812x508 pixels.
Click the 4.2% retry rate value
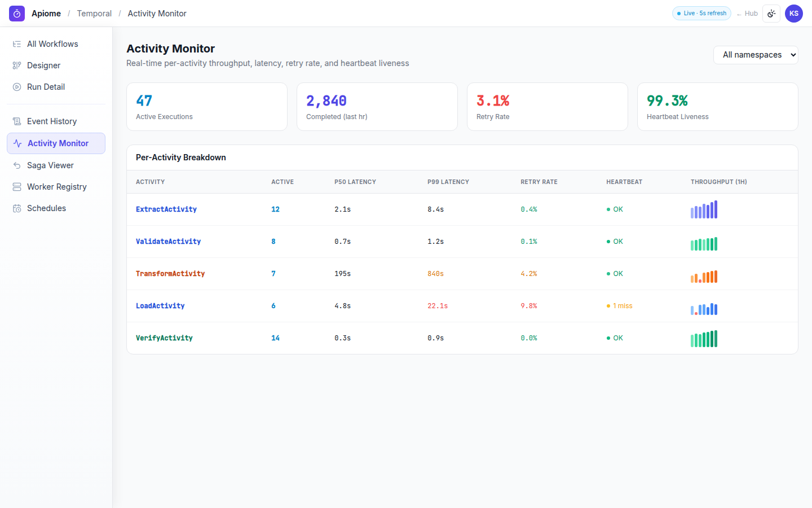click(x=529, y=274)
